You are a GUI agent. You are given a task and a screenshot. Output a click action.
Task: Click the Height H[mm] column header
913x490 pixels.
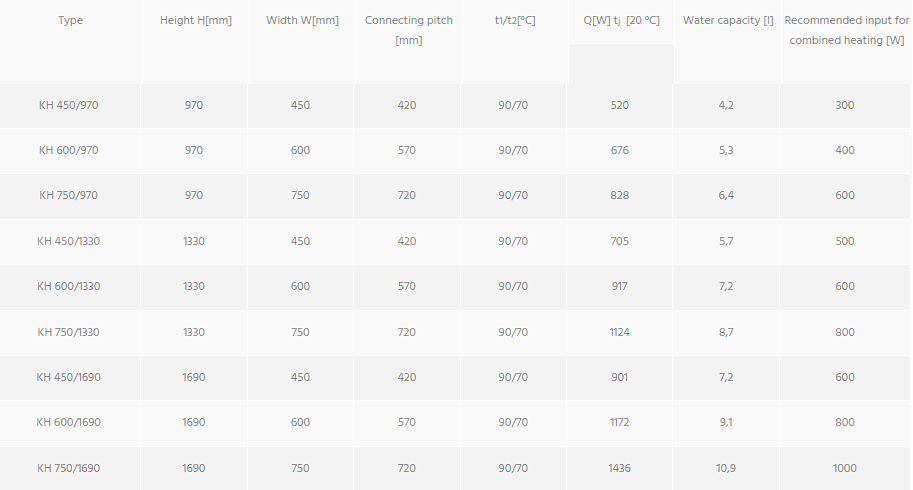click(x=196, y=21)
